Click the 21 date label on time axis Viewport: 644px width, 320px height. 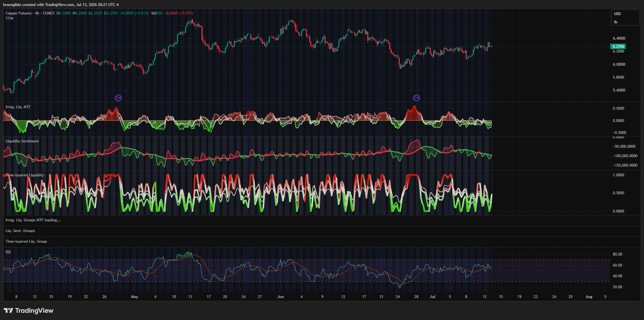[381, 297]
